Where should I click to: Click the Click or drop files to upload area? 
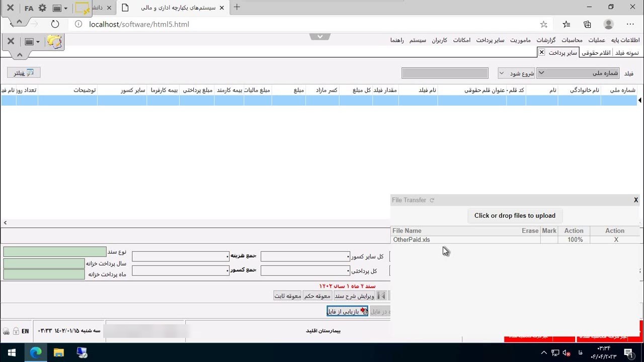click(515, 216)
